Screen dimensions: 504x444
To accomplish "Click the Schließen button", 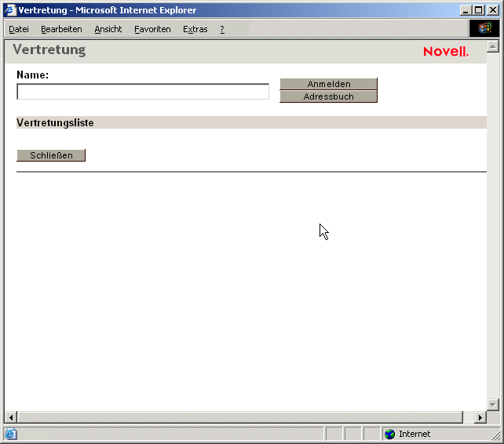I will (51, 155).
